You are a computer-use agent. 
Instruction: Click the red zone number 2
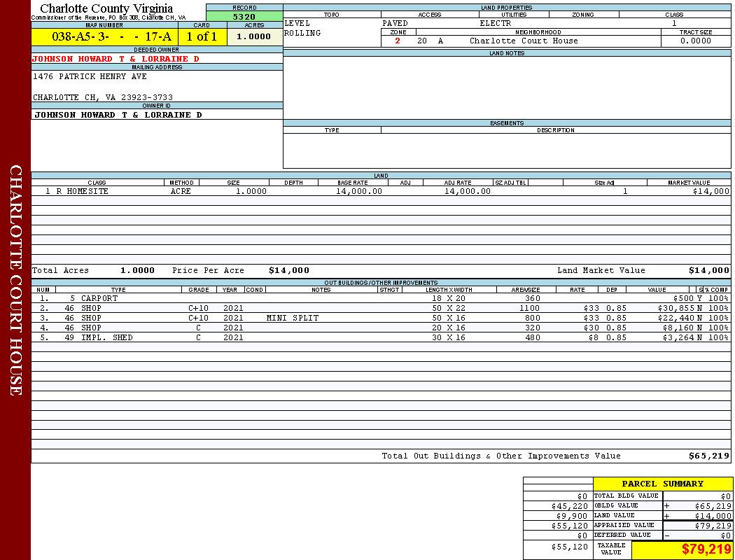tap(398, 41)
